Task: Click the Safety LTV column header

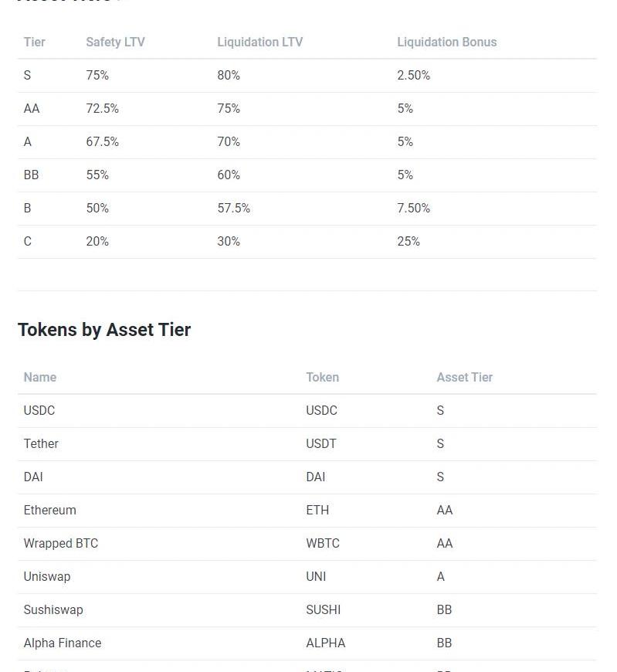Action: point(115,42)
